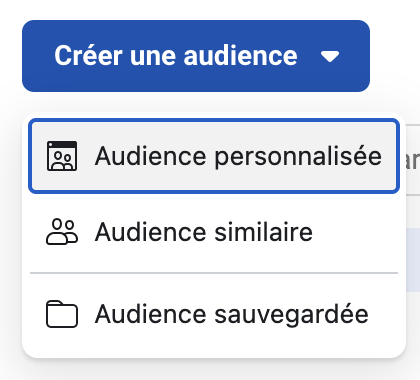Click the custom audience window-with-people icon
This screenshot has width=420, height=380.
tap(62, 156)
